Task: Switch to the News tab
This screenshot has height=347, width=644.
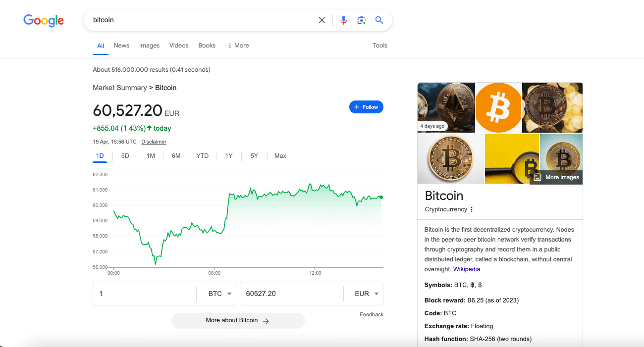Action: click(x=121, y=46)
